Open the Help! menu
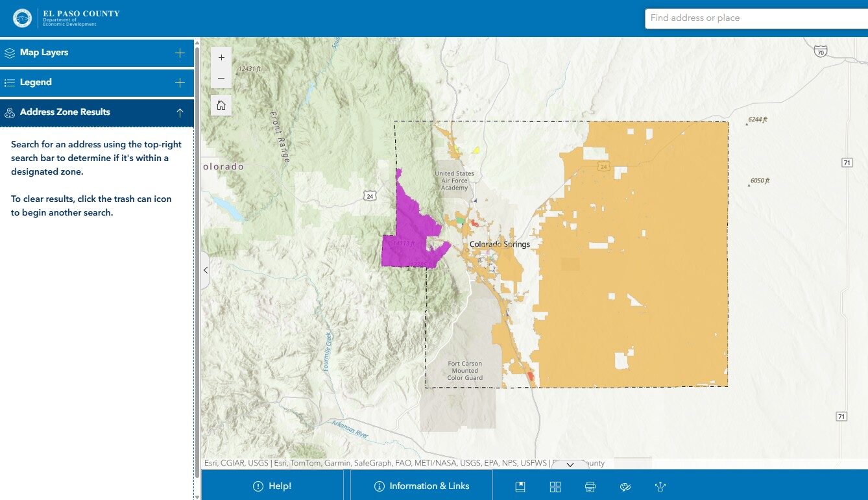868x500 pixels. pyautogui.click(x=272, y=486)
